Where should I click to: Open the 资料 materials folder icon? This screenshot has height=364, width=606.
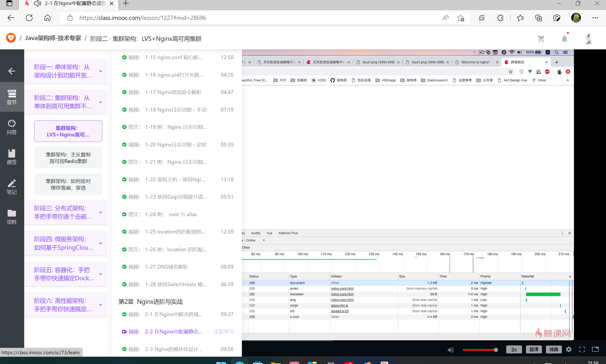point(12,217)
